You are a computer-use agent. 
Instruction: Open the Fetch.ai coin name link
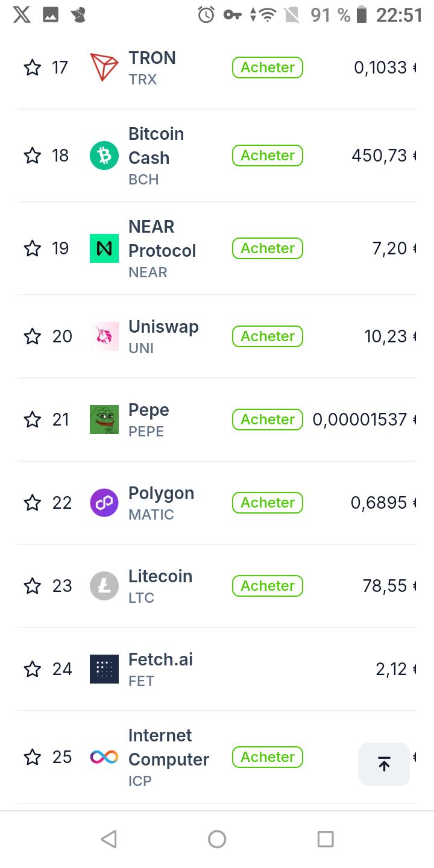(x=160, y=659)
